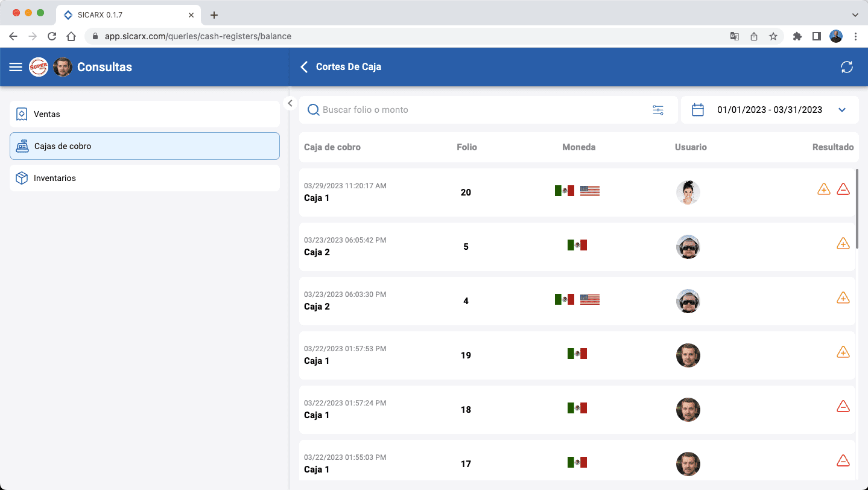Click the refresh icon in header
Screen dimensions: 868x490
847,67
